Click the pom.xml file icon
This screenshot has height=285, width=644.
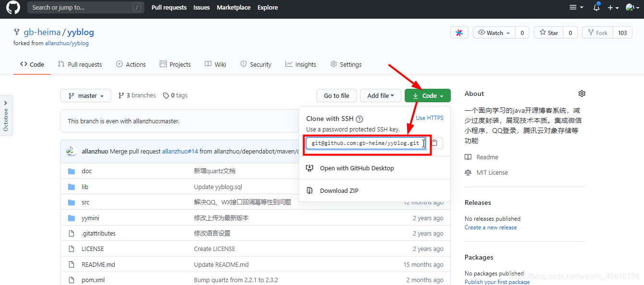click(x=71, y=280)
